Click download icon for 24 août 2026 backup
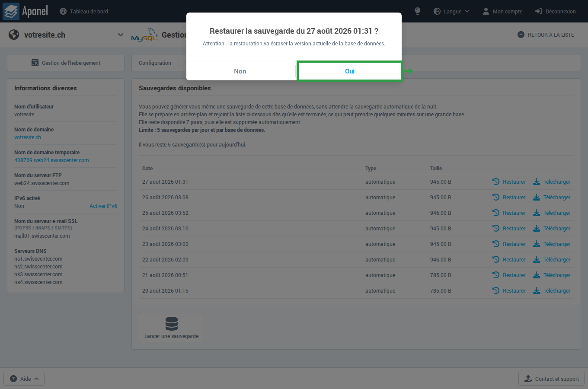The width and height of the screenshot is (588, 389). [537, 228]
